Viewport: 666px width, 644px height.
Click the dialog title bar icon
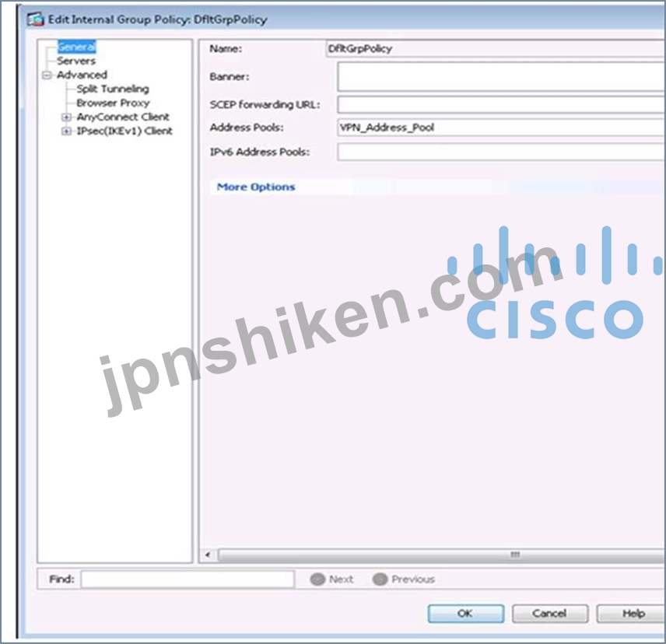[x=35, y=19]
